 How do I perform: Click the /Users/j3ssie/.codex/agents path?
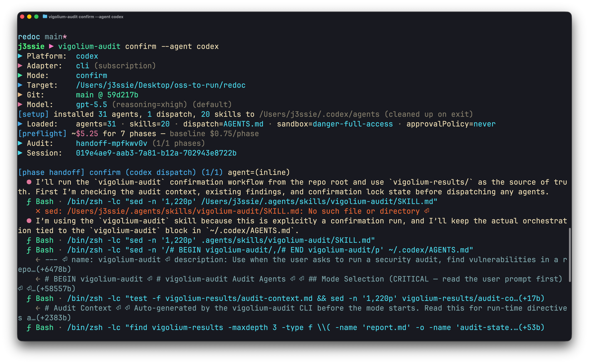click(319, 114)
